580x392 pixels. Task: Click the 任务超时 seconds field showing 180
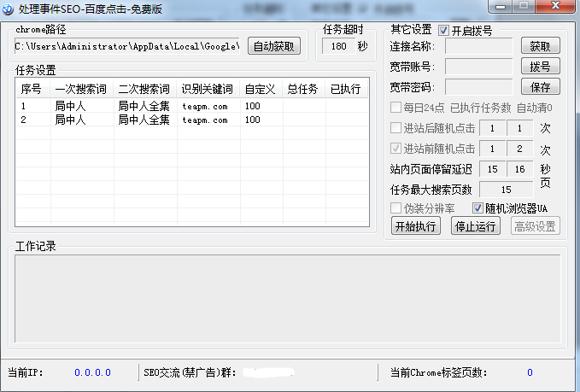(339, 46)
